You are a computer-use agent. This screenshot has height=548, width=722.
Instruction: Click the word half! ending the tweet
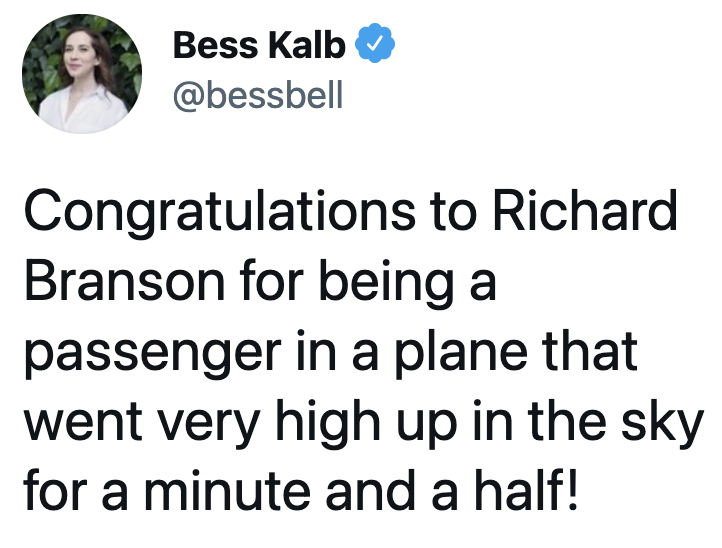pyautogui.click(x=526, y=490)
